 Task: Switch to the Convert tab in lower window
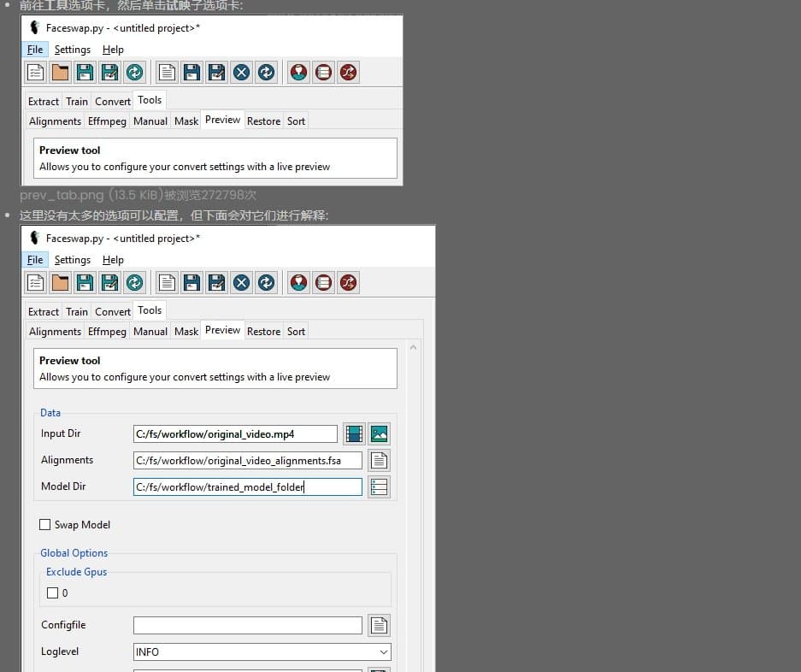click(x=113, y=312)
